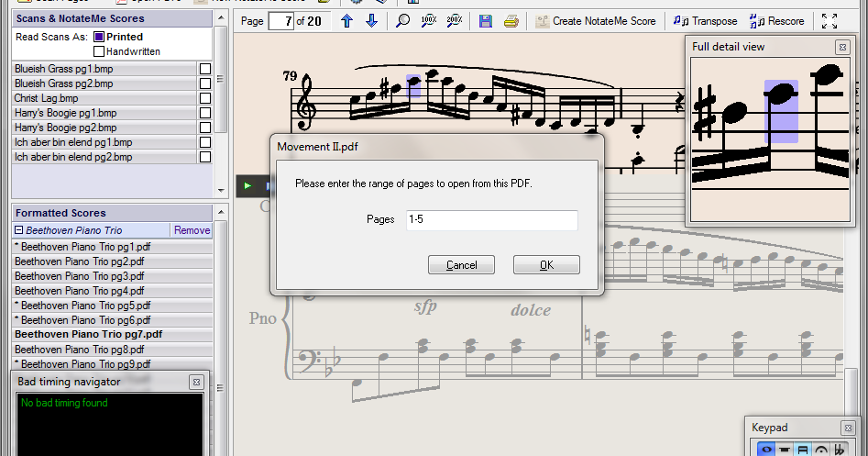Click Create NotateMe Score button
The height and width of the screenshot is (456, 868).
pyautogui.click(x=596, y=21)
